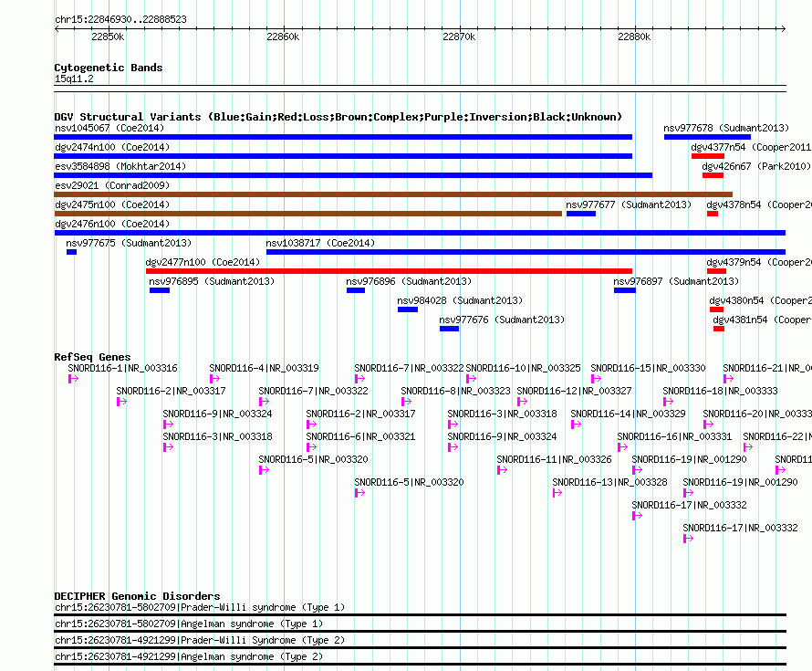This screenshot has height=671, width=812.
Task: Click the red dgv4378n54 loss bar
Action: pos(713,214)
